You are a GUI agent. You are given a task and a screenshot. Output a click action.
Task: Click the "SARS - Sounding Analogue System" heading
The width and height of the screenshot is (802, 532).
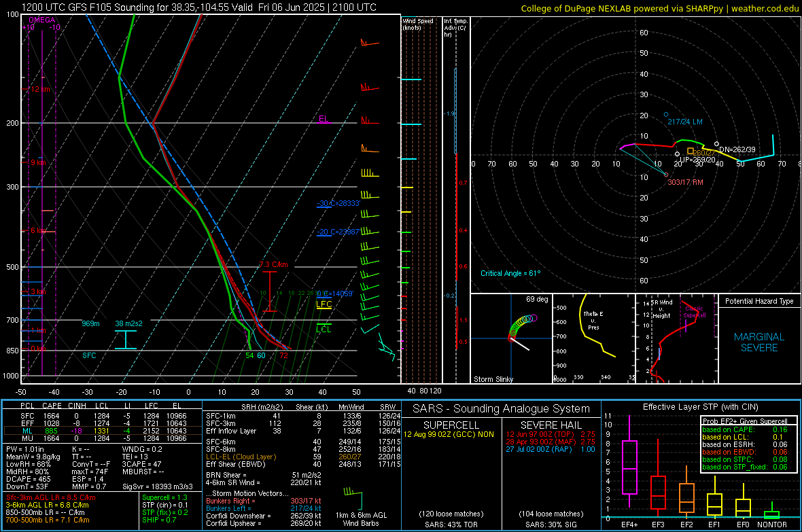(x=502, y=409)
